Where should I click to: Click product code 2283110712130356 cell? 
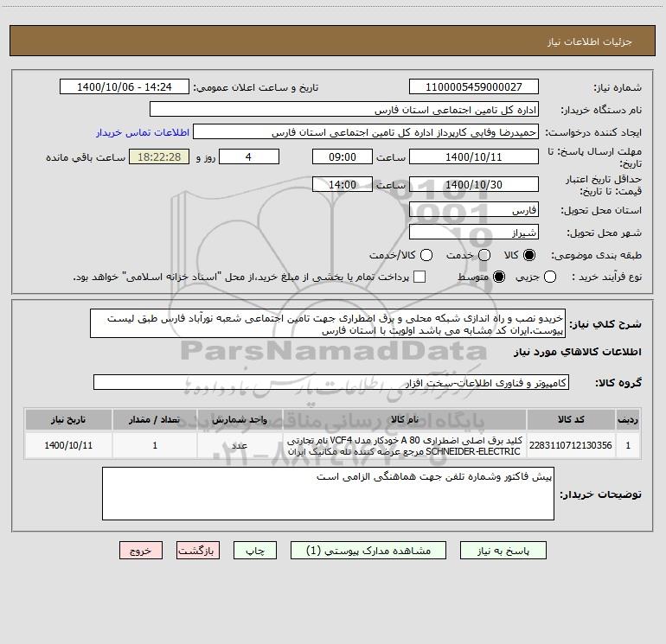tap(571, 445)
